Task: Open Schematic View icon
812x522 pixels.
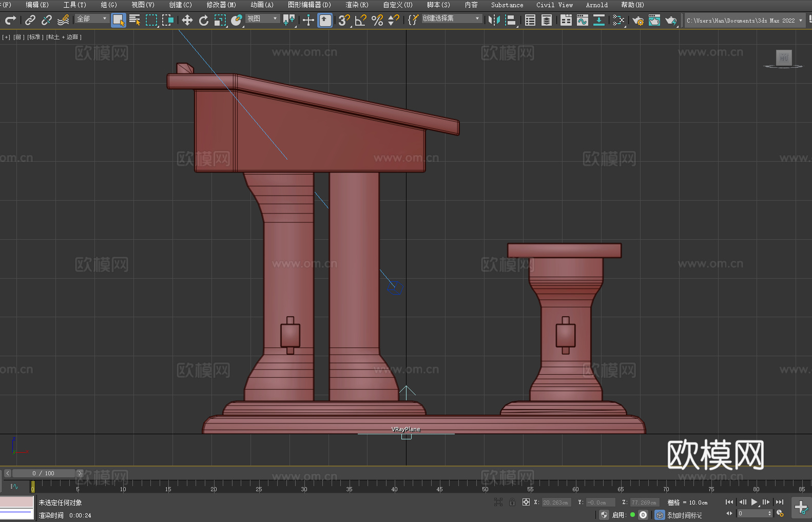Action: (x=599, y=20)
